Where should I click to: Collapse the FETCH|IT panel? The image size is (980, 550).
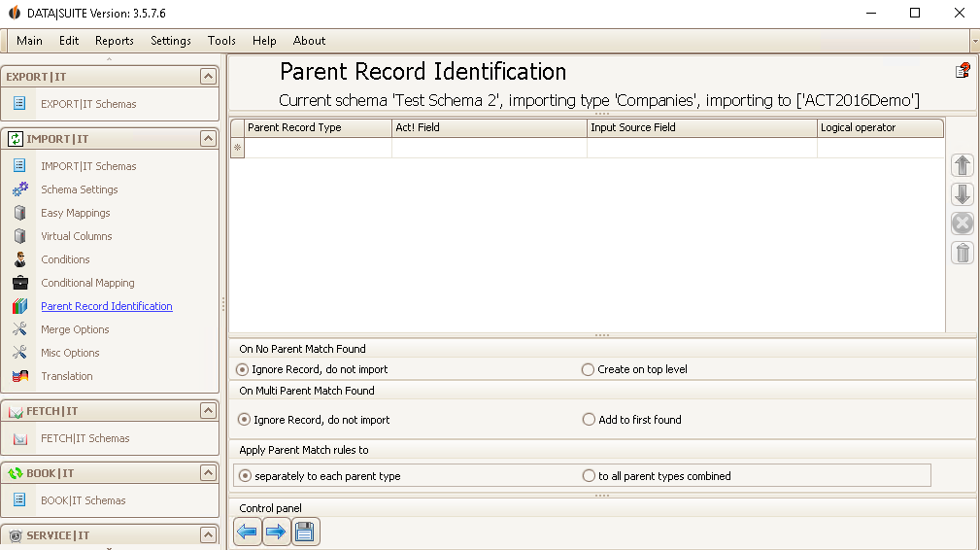coord(208,411)
